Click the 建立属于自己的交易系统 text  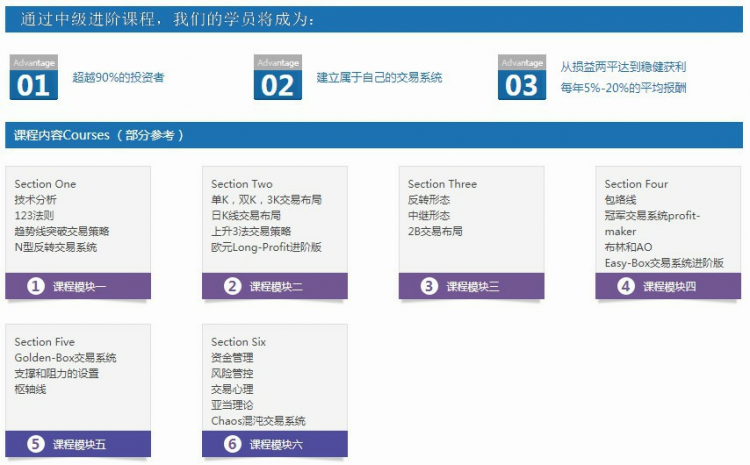[x=379, y=78]
